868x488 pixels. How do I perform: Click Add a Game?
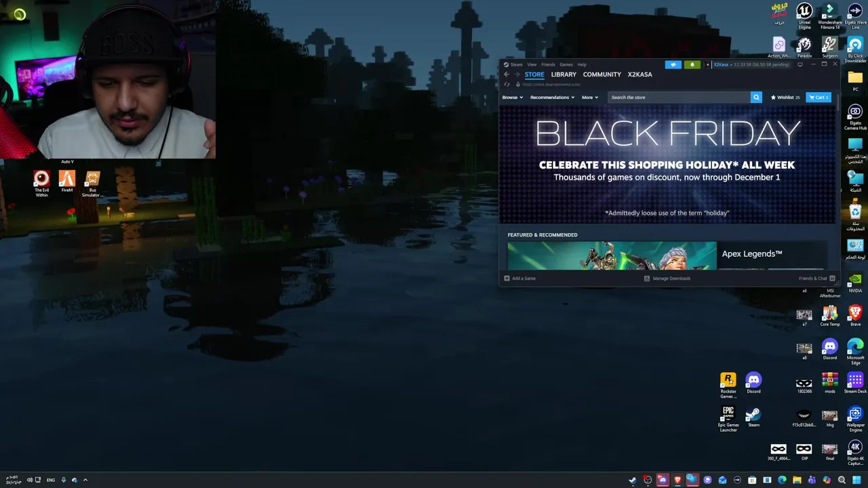(519, 278)
